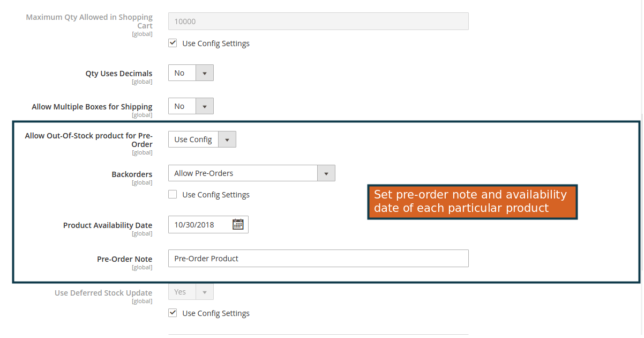
Task: Click inside the Pre-Order Note field
Action: (318, 259)
